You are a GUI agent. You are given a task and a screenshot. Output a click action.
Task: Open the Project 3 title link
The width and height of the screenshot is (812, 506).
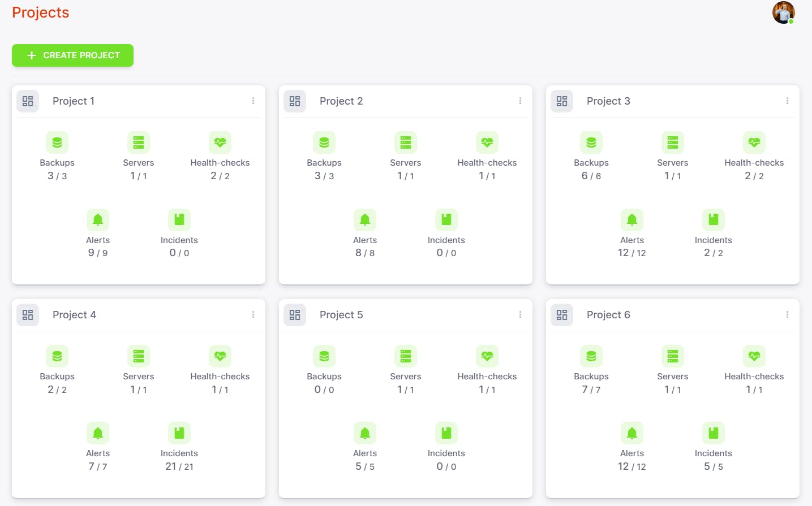(608, 101)
